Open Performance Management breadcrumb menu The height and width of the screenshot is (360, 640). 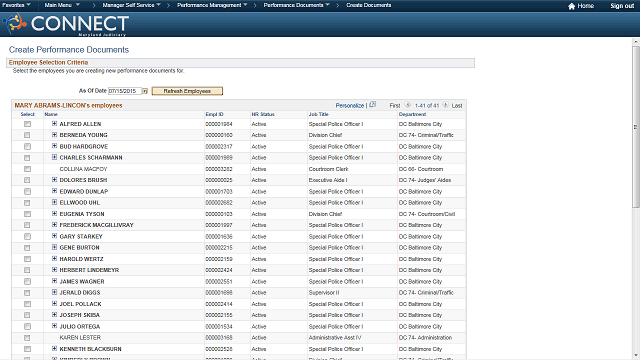tap(212, 5)
